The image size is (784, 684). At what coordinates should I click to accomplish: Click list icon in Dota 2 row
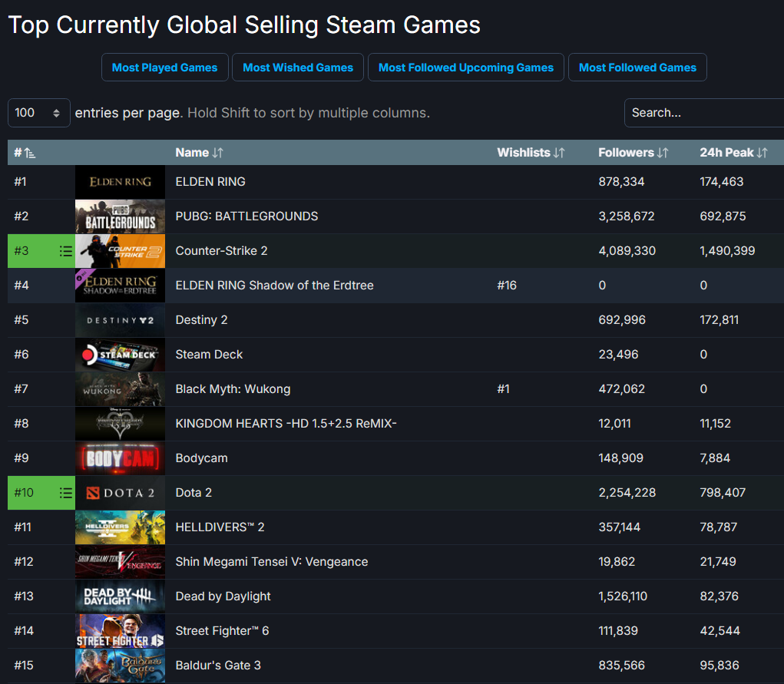pyautogui.click(x=65, y=493)
